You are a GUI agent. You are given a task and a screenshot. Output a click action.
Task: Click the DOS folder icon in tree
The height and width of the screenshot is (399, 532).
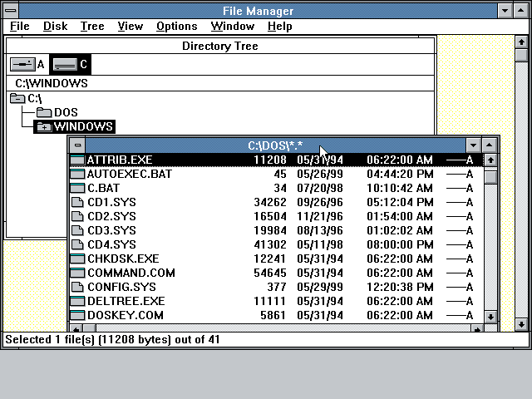tap(44, 112)
